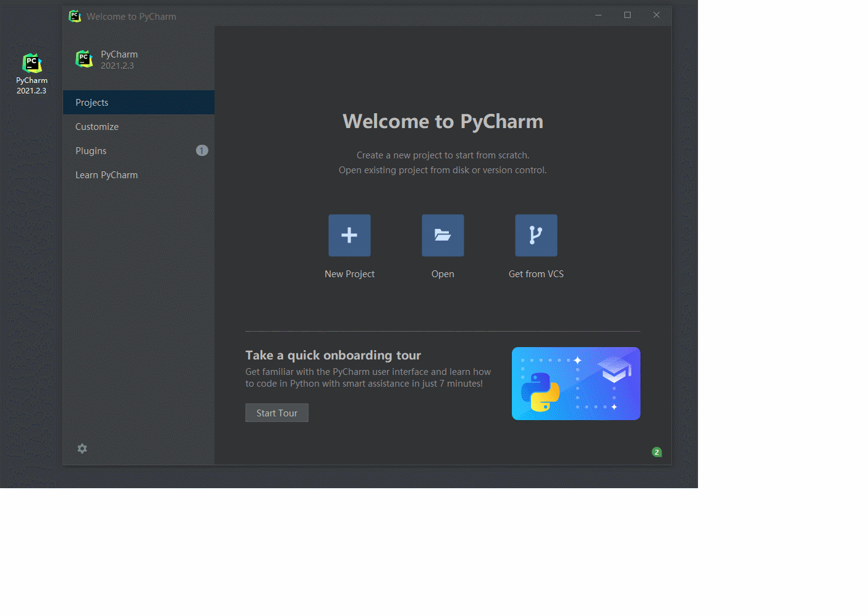Click the Welcome to PyCharm title bar text
Screen dimensions: 868x615
pyautogui.click(x=131, y=17)
